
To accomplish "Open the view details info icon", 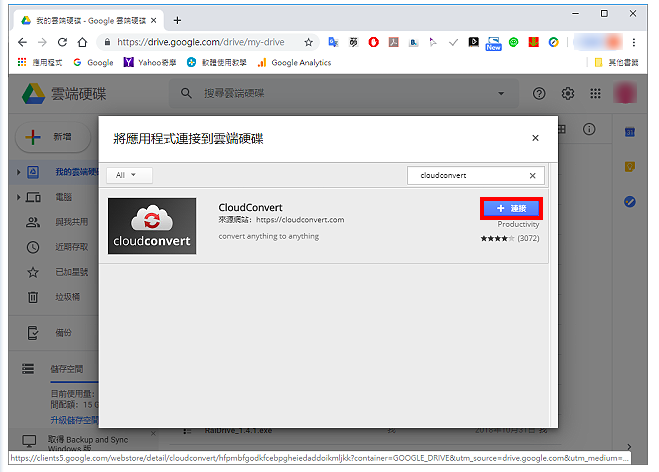I will pos(589,129).
